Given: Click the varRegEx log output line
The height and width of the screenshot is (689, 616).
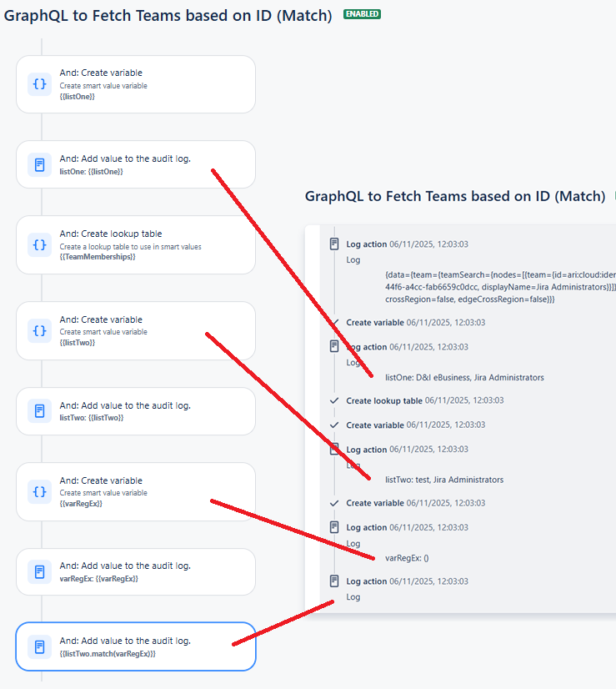Looking at the screenshot, I should [407, 558].
